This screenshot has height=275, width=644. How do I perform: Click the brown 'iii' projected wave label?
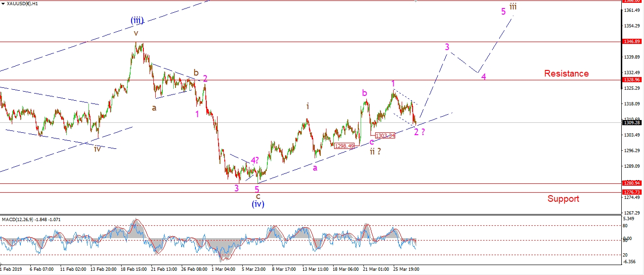513,7
